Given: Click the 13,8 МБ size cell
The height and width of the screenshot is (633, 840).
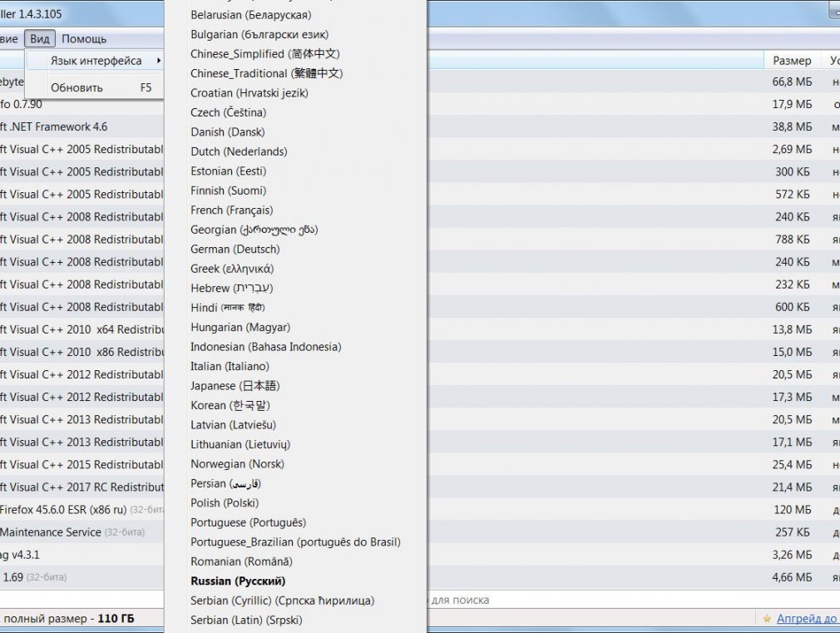Looking at the screenshot, I should [x=792, y=329].
